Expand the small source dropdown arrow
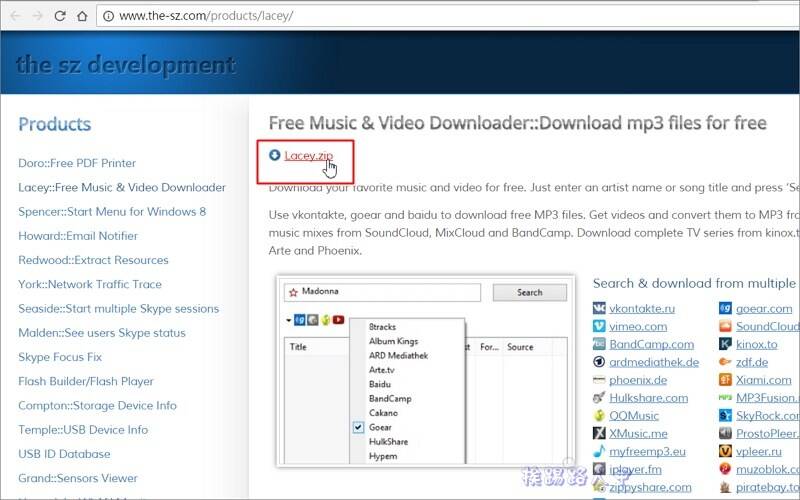This screenshot has height=500, width=800. click(289, 320)
